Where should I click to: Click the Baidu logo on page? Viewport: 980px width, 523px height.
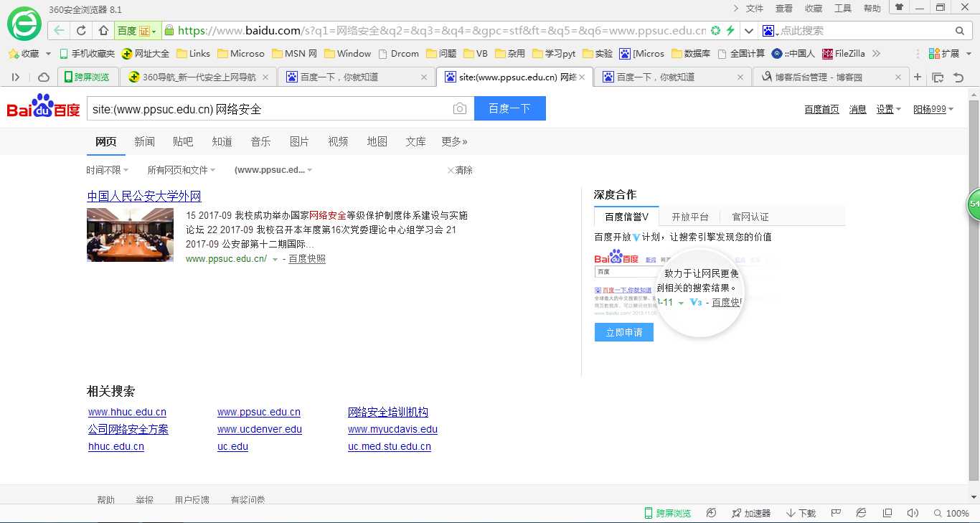43,106
